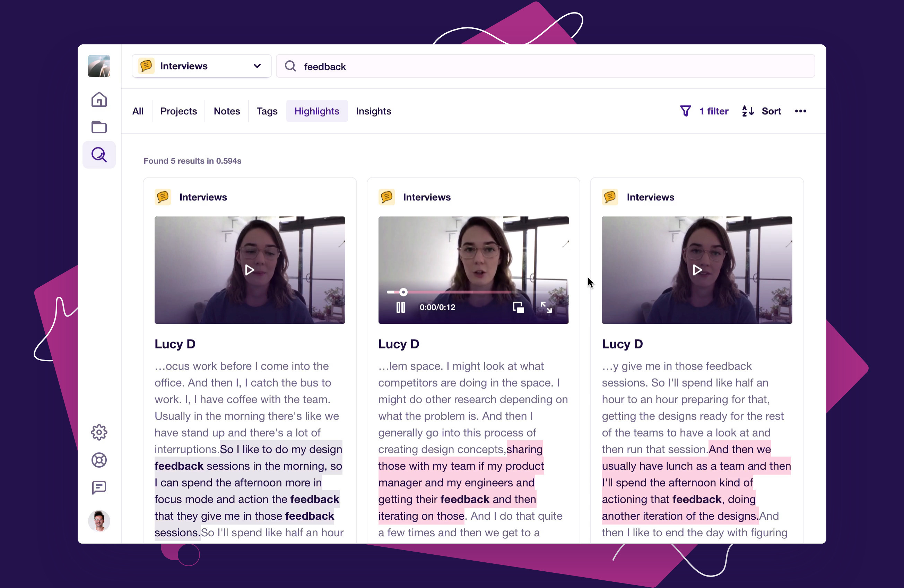The width and height of the screenshot is (904, 588).
Task: Open the 1 filter button
Action: pyautogui.click(x=704, y=111)
